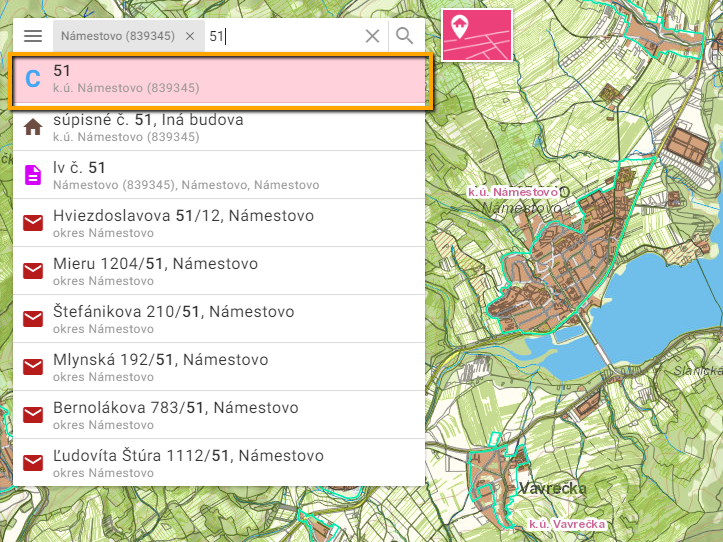
Task: Choose súpisné č. 51 Iná budova
Action: point(220,127)
